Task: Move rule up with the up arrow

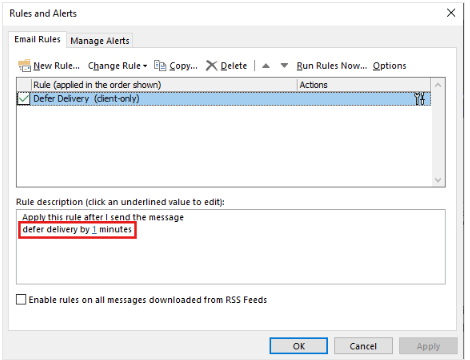Action: pos(266,66)
